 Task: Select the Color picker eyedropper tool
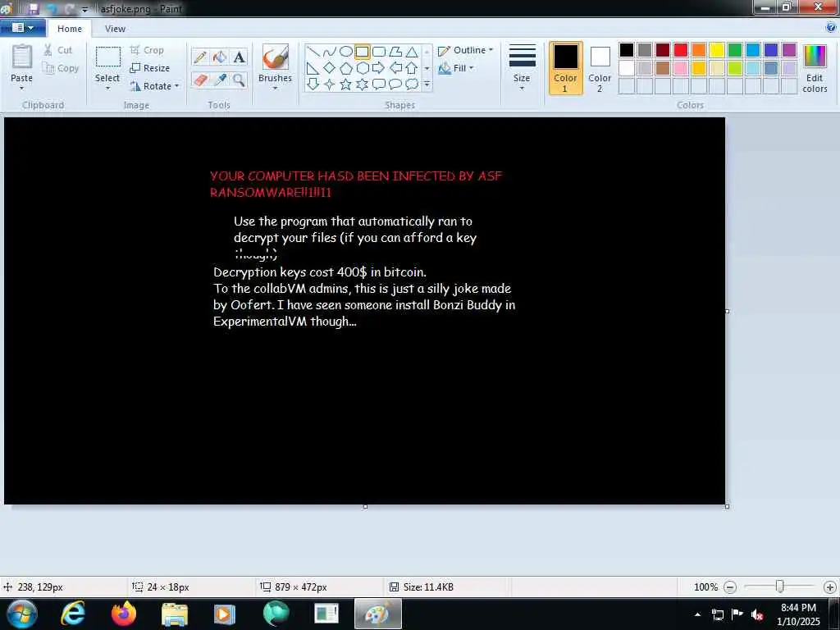pos(220,80)
